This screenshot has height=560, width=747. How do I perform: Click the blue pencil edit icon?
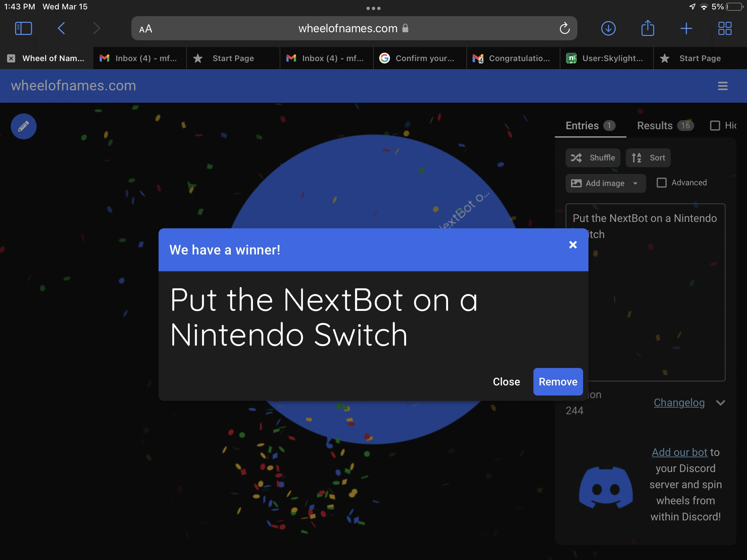coord(23,127)
